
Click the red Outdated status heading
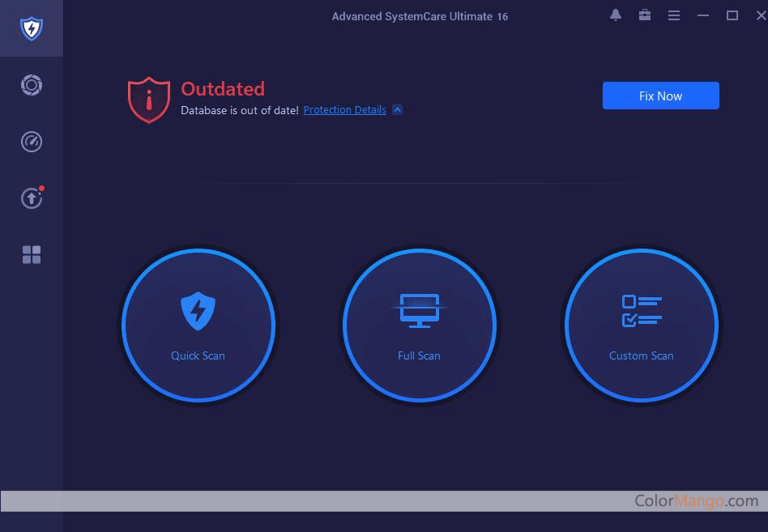(223, 89)
